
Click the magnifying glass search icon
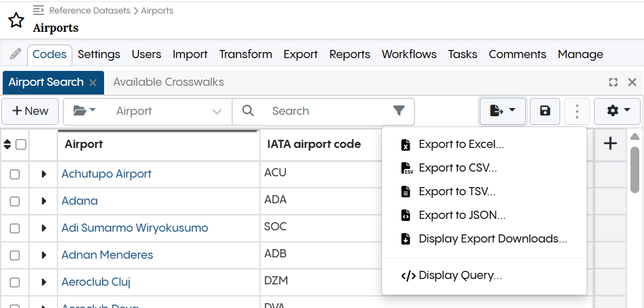247,111
